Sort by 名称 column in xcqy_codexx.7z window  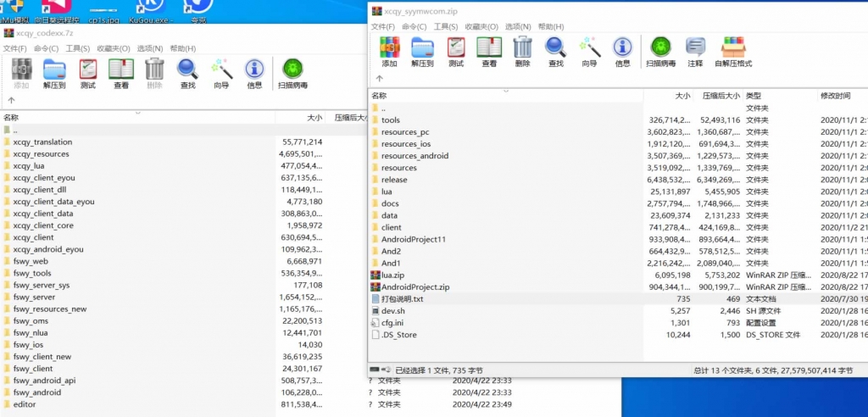pos(12,118)
